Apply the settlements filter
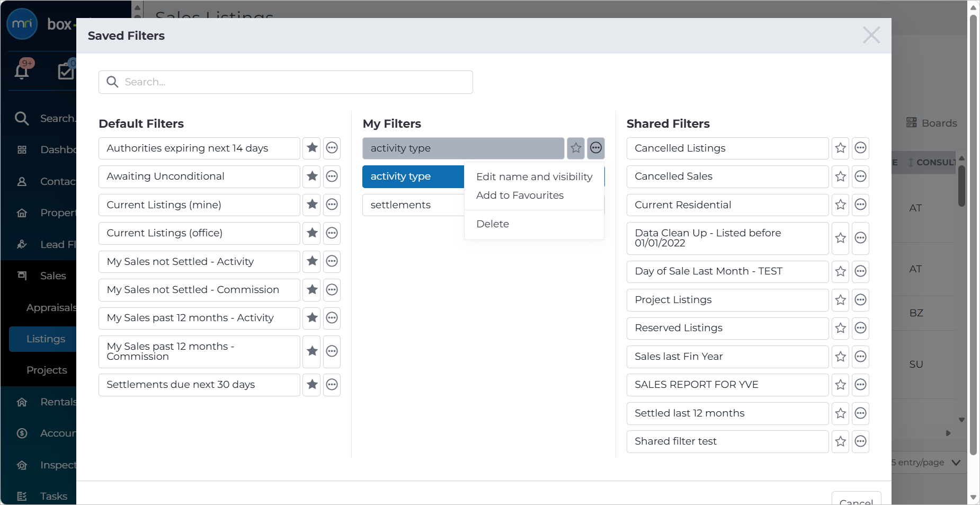 (413, 205)
